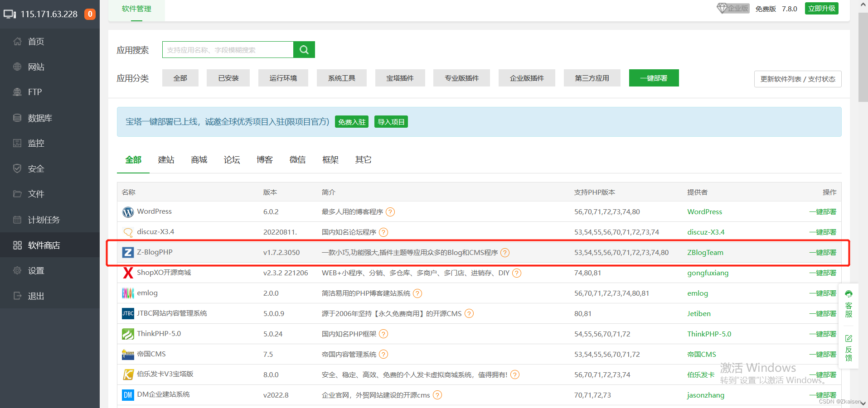
Task: Open the help icon next to 帝国CMS description
Action: point(383,354)
